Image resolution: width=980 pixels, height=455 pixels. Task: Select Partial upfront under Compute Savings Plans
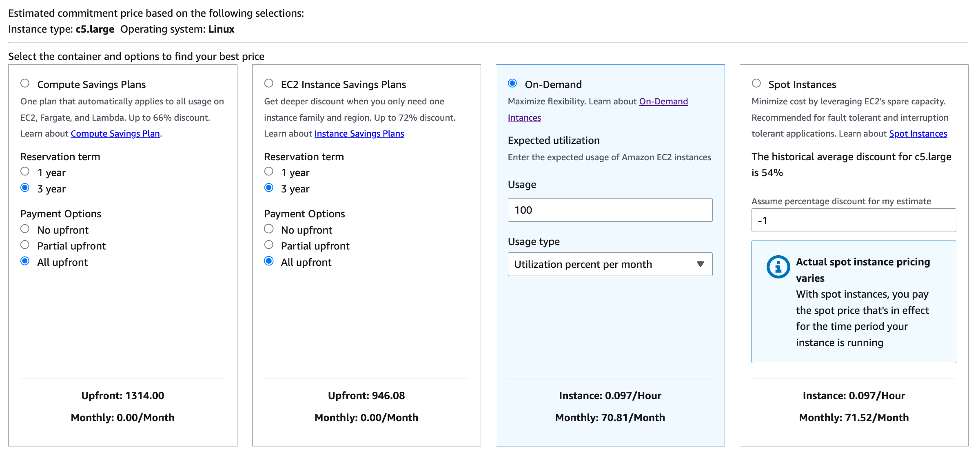point(25,245)
